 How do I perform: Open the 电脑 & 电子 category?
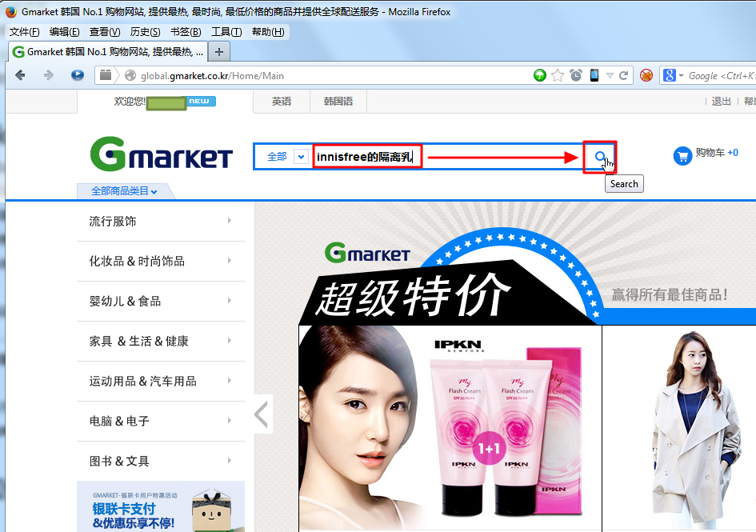point(119,421)
